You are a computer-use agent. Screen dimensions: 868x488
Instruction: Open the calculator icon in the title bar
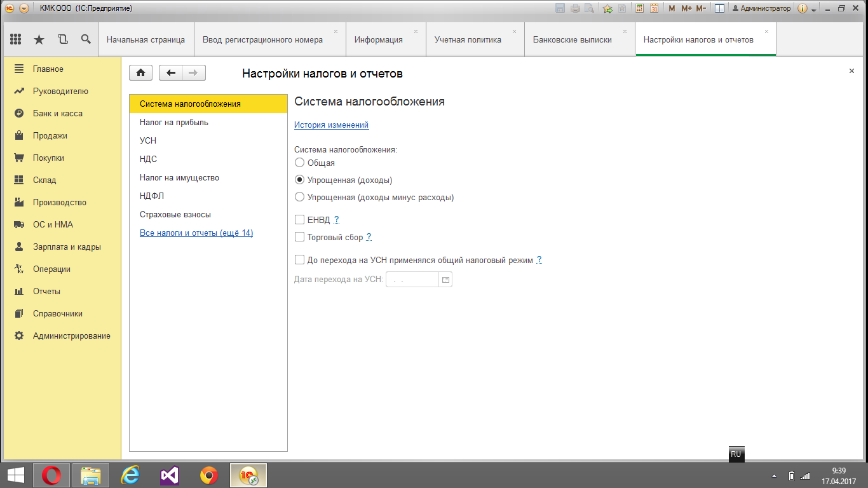639,8
